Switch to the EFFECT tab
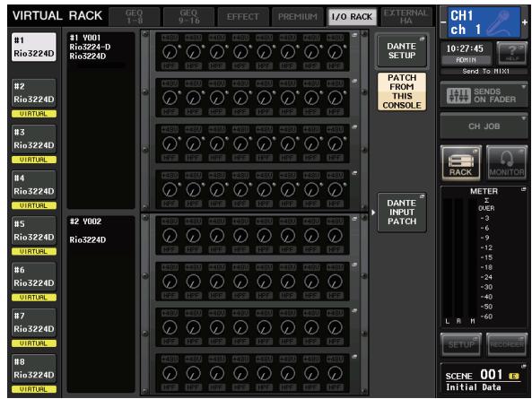This screenshot has width=532, height=399. tap(243, 17)
